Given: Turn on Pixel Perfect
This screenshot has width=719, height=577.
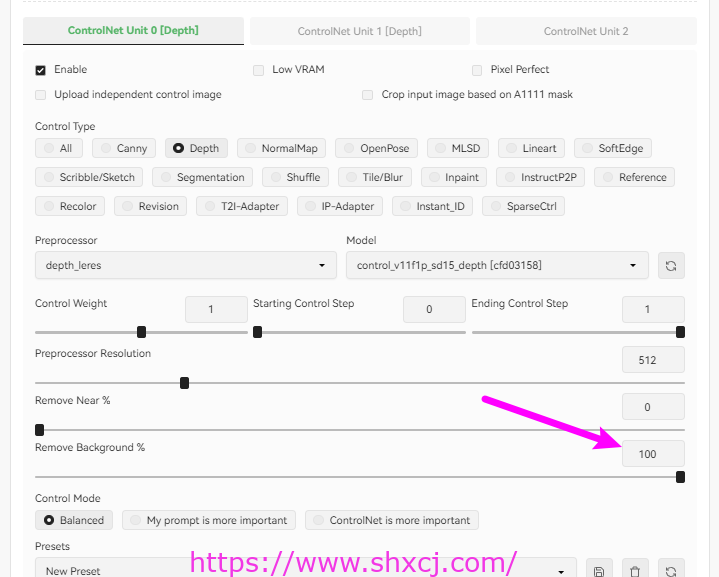Looking at the screenshot, I should (x=477, y=70).
